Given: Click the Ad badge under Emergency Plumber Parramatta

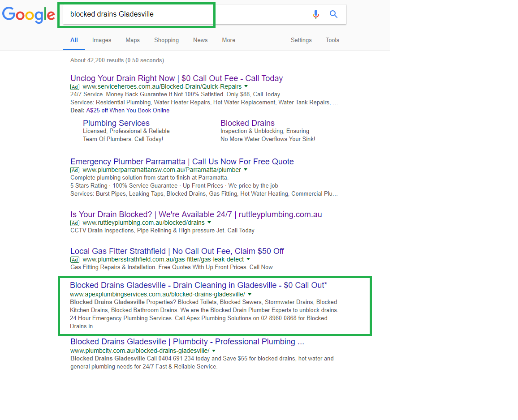Looking at the screenshot, I should tap(75, 170).
